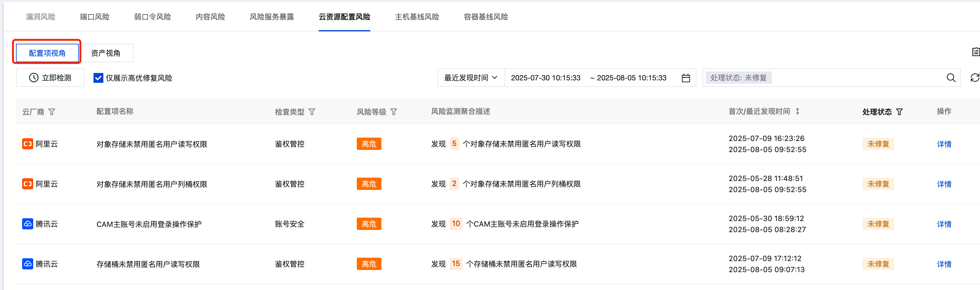Click 对象存储未禁用匿名用户读写权限 config name
Viewport: 980px width, 290px height.
coord(152,144)
